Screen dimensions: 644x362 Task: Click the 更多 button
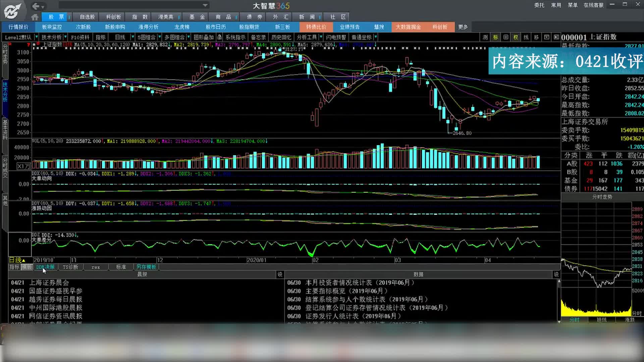click(x=463, y=27)
